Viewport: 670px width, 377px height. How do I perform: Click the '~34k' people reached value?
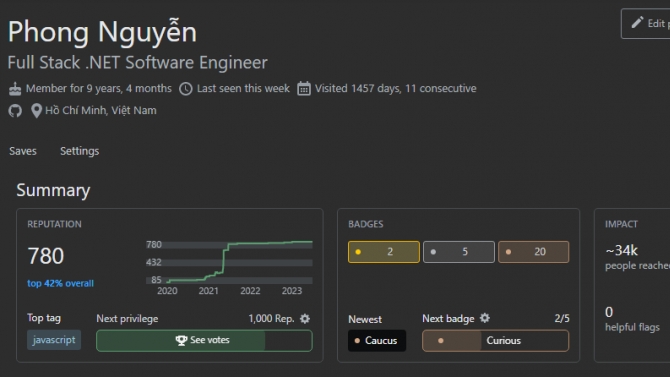click(x=622, y=250)
